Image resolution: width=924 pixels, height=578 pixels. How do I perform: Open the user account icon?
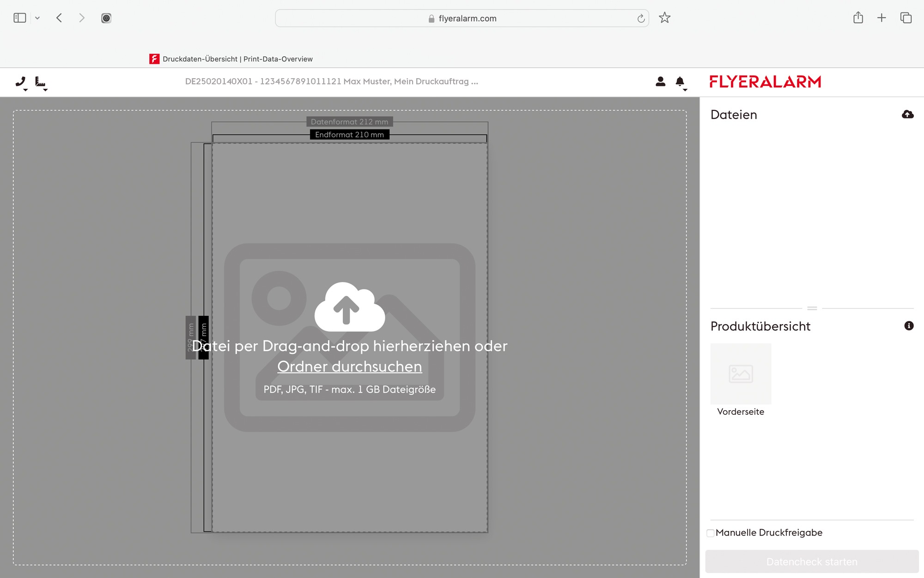[x=660, y=81]
